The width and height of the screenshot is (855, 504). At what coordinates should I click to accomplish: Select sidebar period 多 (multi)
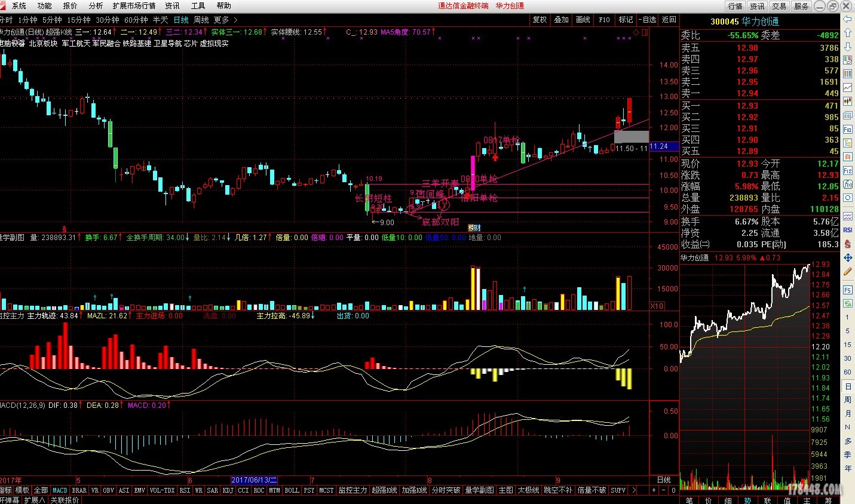tap(847, 441)
